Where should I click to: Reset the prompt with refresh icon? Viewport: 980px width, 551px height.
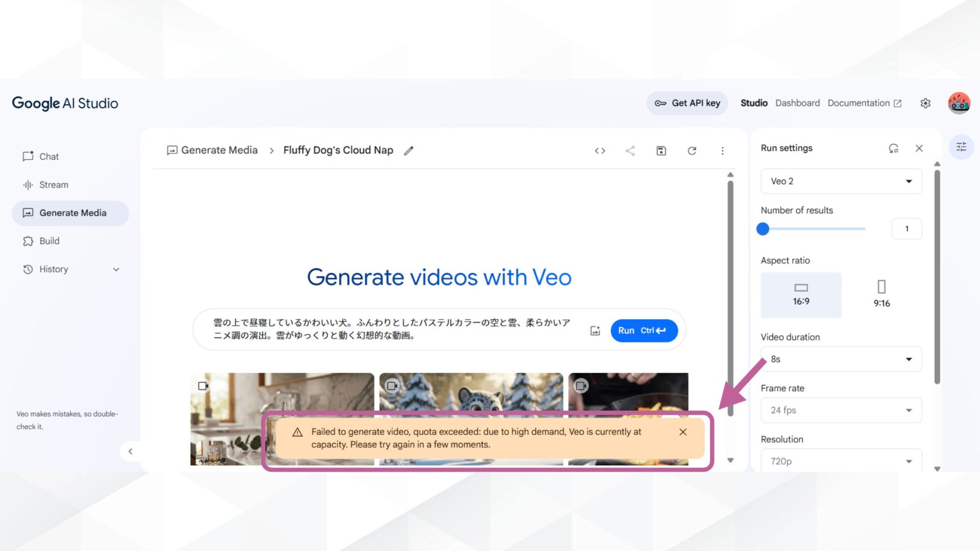[692, 151]
